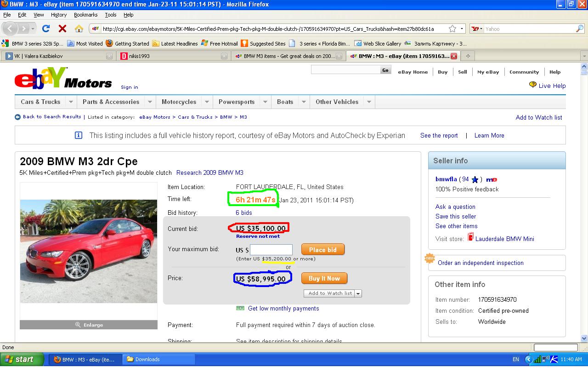Expand the Powersports dropdown arrow
The height and width of the screenshot is (368, 588).
coord(265,102)
